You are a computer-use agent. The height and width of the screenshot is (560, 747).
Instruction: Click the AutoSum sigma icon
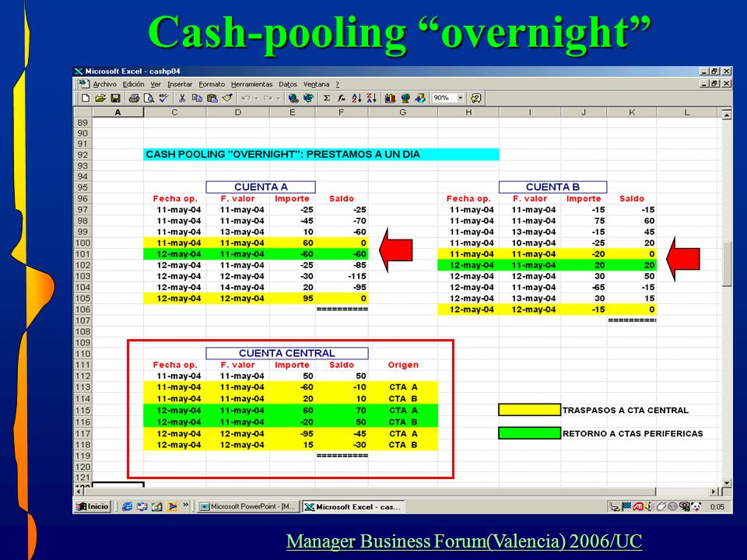pyautogui.click(x=327, y=98)
